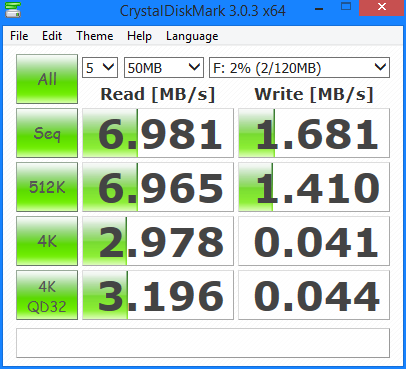The image size is (406, 369).
Task: Start the 4K benchmark test
Action: (x=47, y=241)
